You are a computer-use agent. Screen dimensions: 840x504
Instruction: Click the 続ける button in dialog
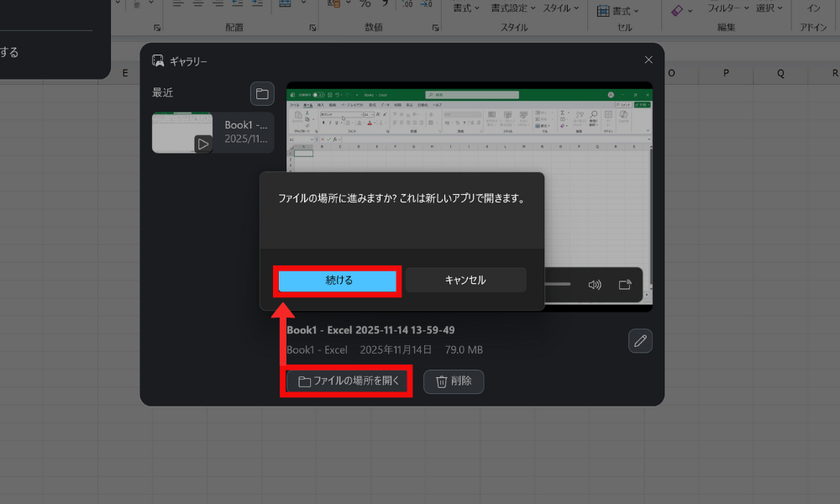tap(339, 281)
